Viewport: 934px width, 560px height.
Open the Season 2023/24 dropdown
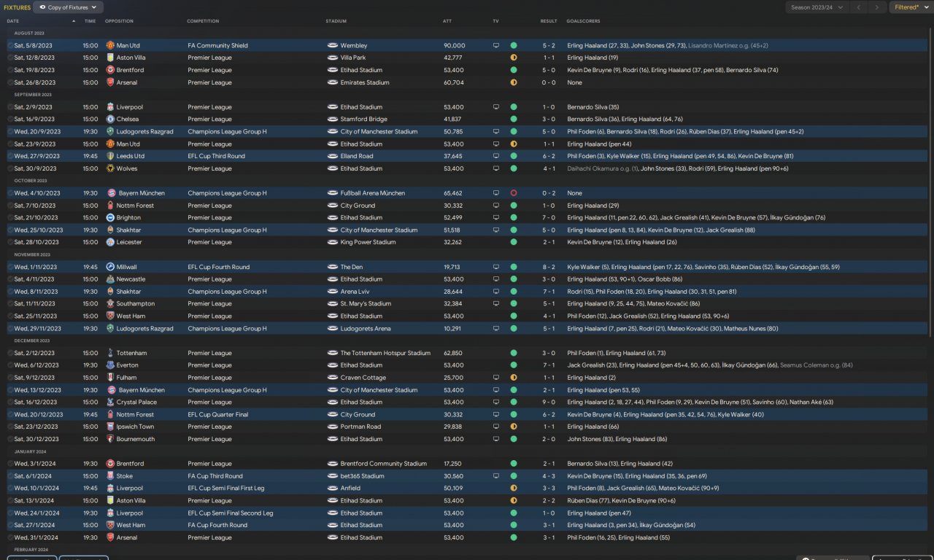pos(817,7)
